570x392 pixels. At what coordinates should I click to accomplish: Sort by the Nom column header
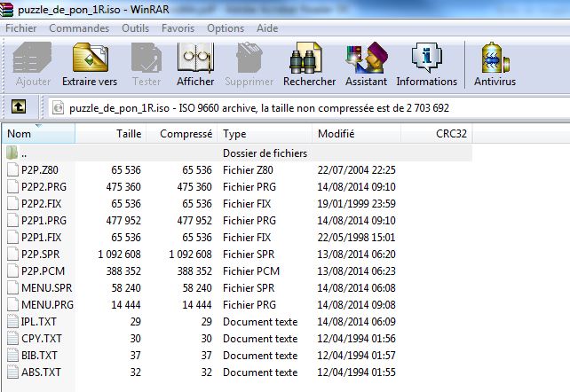(x=38, y=134)
